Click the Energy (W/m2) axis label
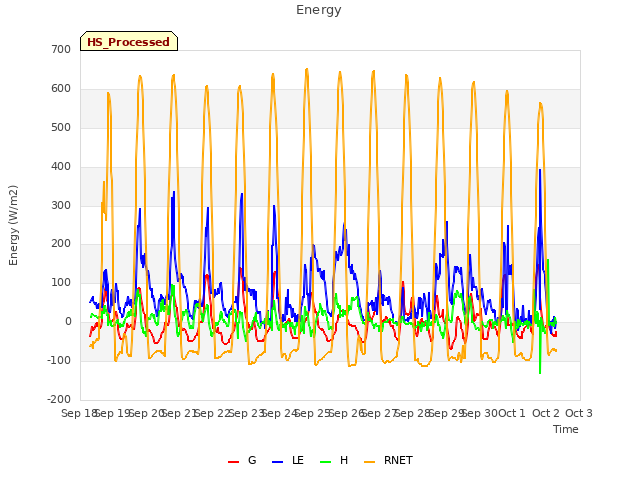 [x=13, y=225]
